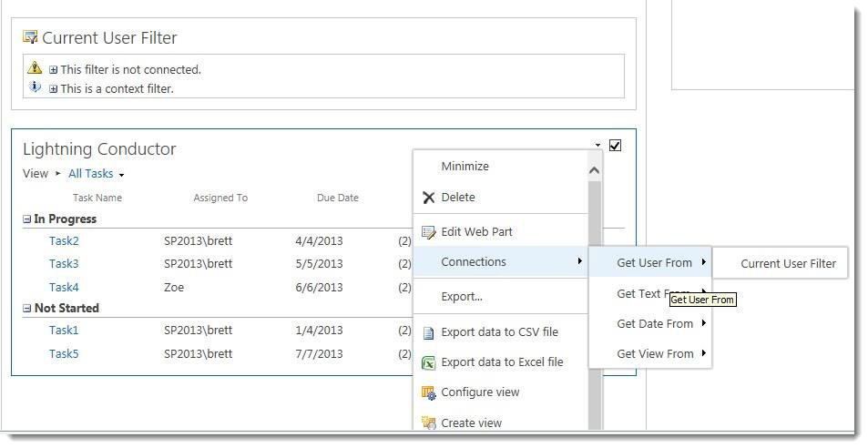Image resolution: width=868 pixels, height=448 pixels.
Task: Click the Excel export icon
Action: [428, 362]
